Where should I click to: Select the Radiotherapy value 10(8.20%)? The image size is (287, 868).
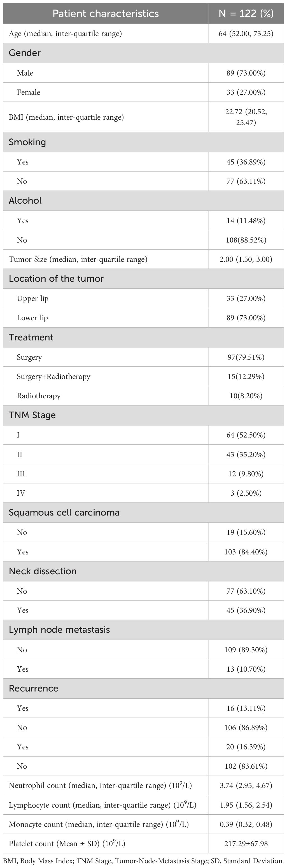pos(246,396)
